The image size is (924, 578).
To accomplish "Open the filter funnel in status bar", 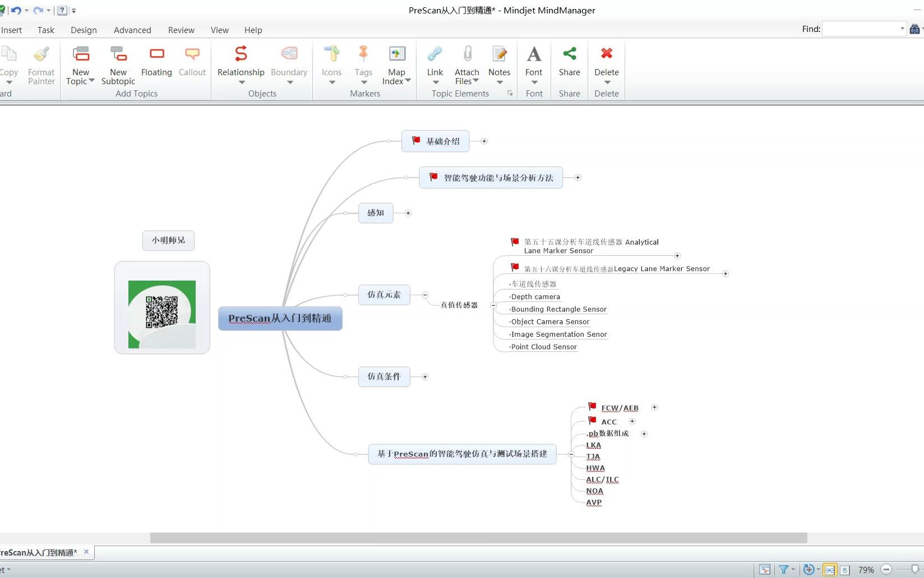I will tap(784, 570).
